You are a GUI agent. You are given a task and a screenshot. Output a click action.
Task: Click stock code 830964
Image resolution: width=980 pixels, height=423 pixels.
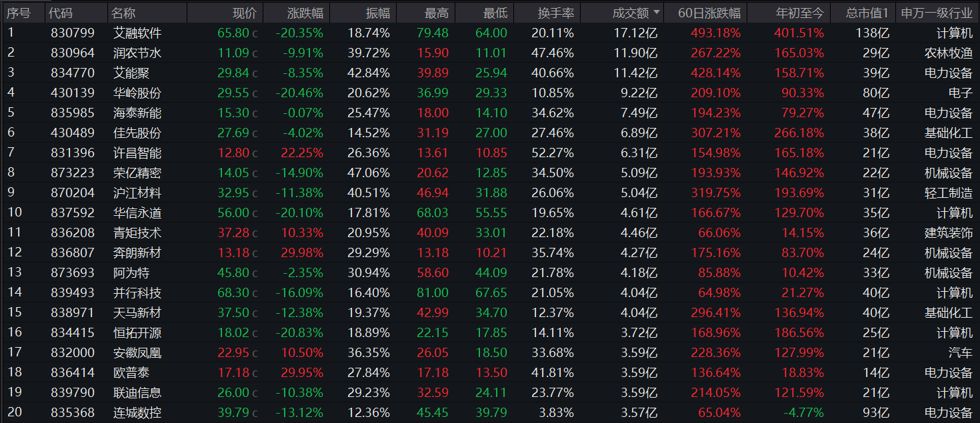73,53
